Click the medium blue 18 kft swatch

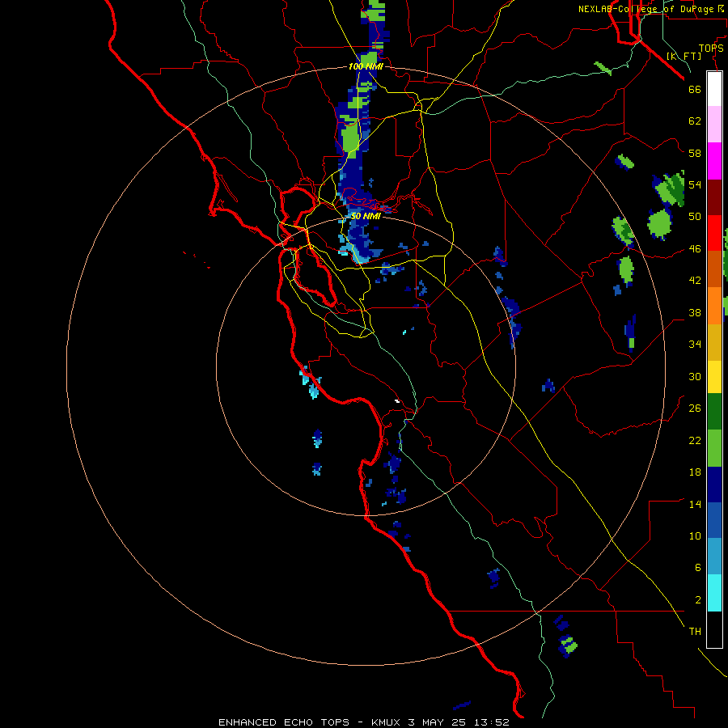pyautogui.click(x=714, y=520)
